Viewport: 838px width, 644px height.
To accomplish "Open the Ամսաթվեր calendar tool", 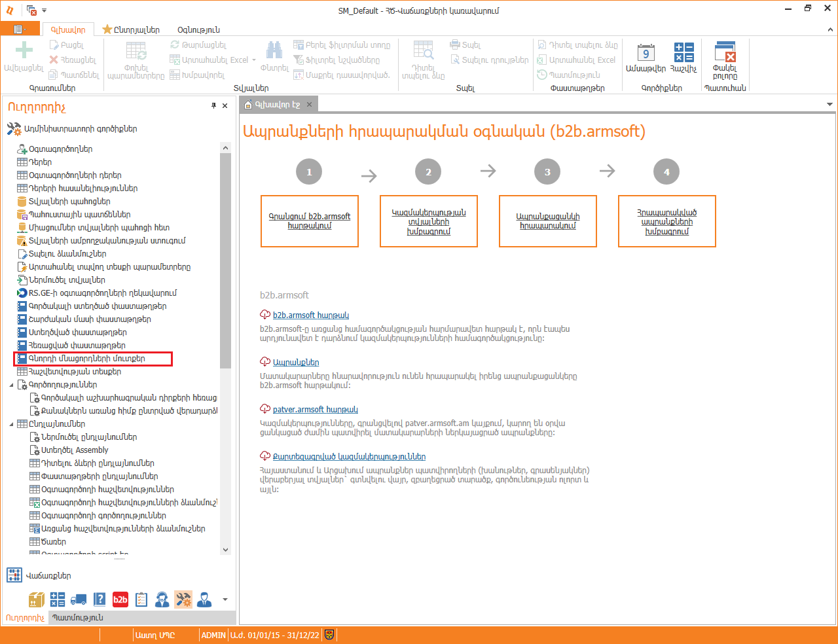I will [x=646, y=57].
